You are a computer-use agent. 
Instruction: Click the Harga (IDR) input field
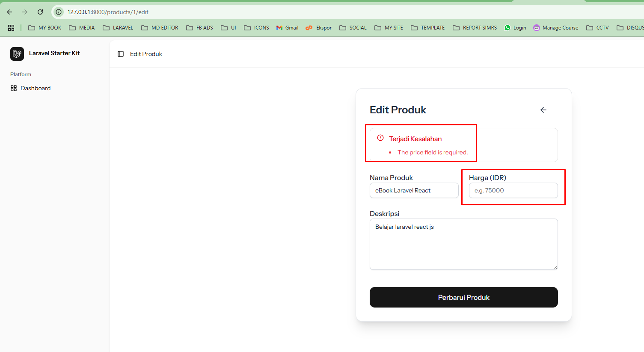[x=513, y=190]
